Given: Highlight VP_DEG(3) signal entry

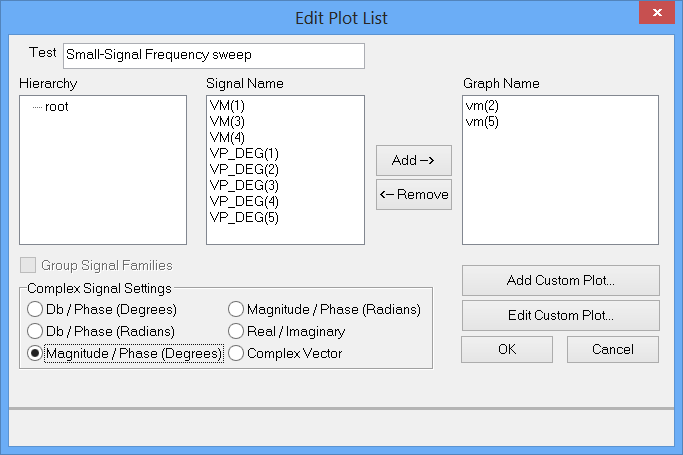Looking at the screenshot, I should coord(244,185).
